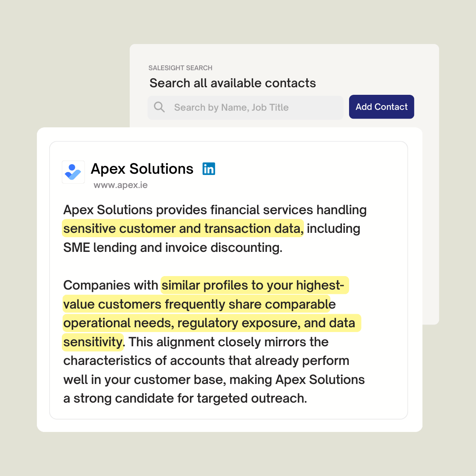The height and width of the screenshot is (476, 476).
Task: Click the SALESIGHT SEARCH header label
Action: point(180,68)
